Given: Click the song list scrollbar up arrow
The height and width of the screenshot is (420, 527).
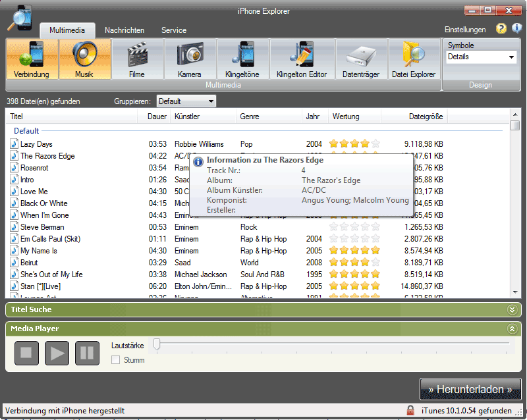Looking at the screenshot, I should point(515,115).
